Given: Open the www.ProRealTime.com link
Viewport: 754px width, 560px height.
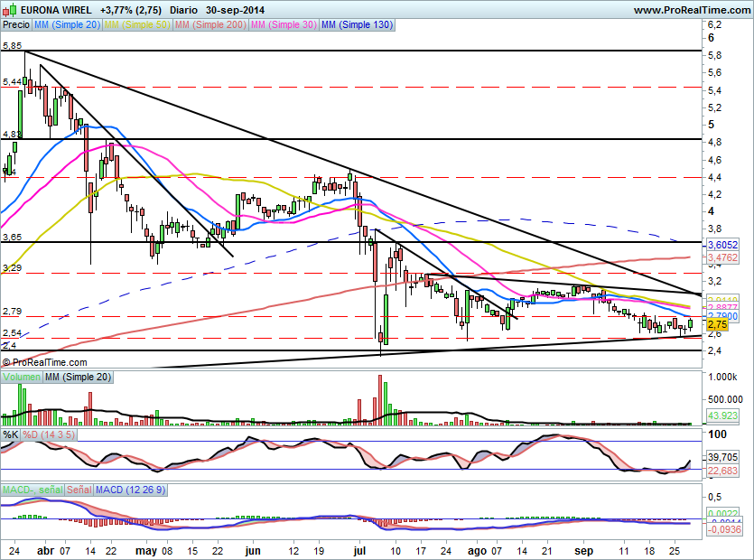Looking at the screenshot, I should point(691,10).
